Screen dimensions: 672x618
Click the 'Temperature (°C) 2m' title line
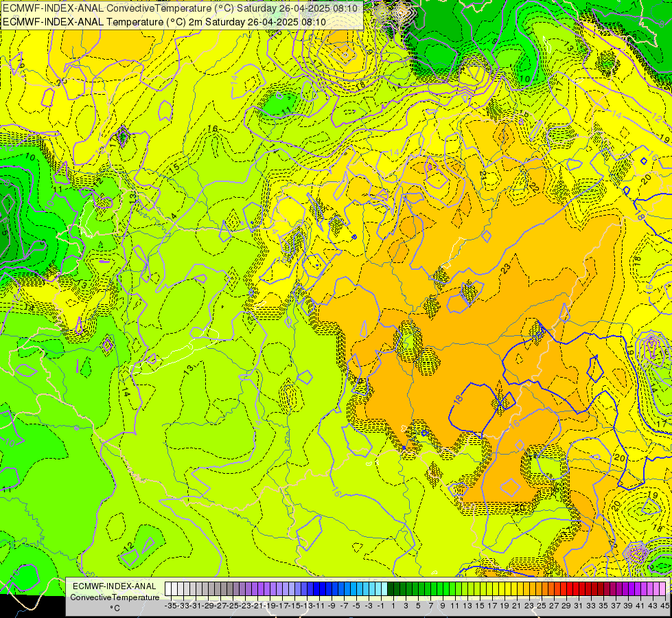(x=164, y=22)
